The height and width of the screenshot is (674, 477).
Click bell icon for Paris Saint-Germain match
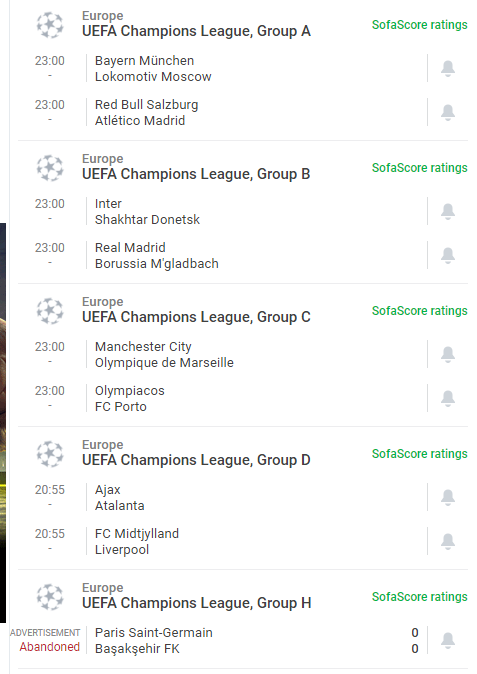pos(448,640)
